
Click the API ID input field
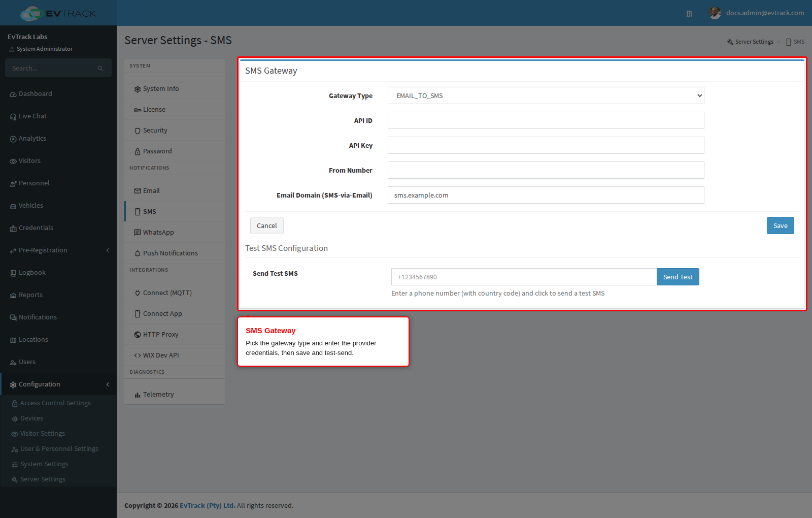point(546,120)
